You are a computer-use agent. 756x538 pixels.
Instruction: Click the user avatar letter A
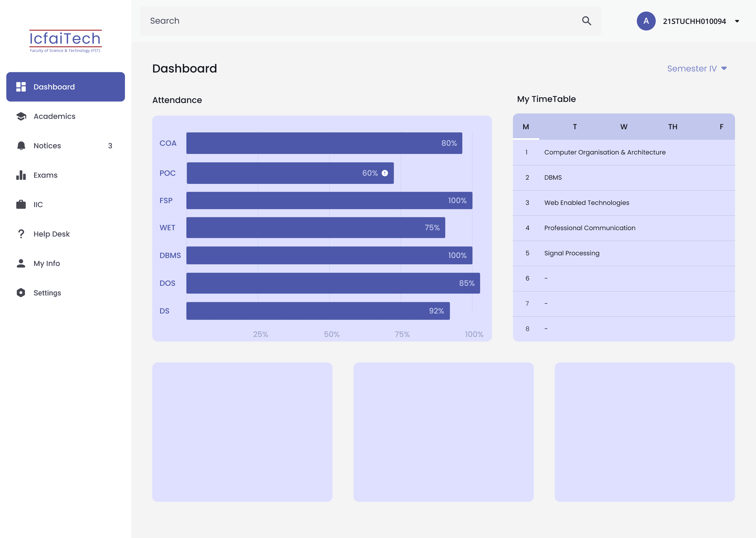pyautogui.click(x=646, y=21)
